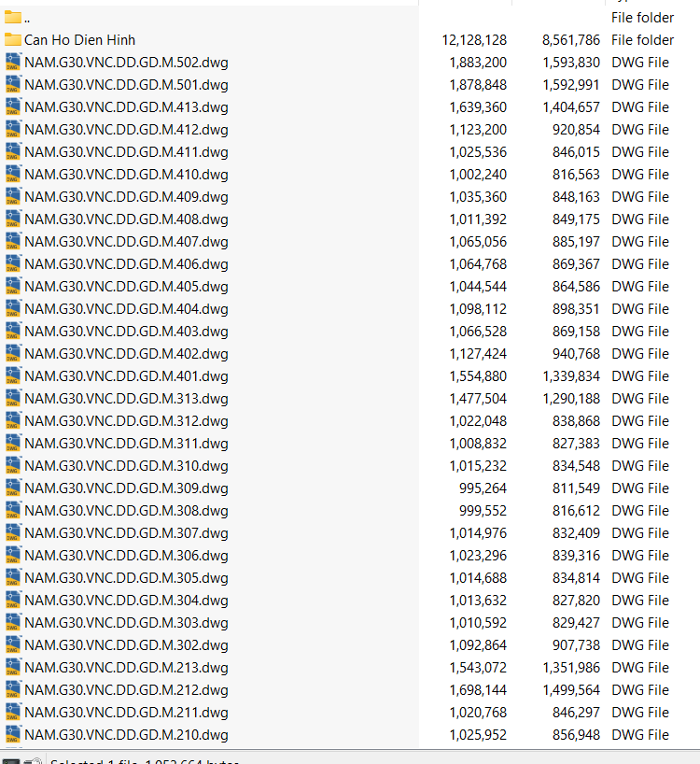Viewport: 700px width, 764px height.
Task: Click size 1,022,048 of the M.312 file
Action: click(478, 421)
